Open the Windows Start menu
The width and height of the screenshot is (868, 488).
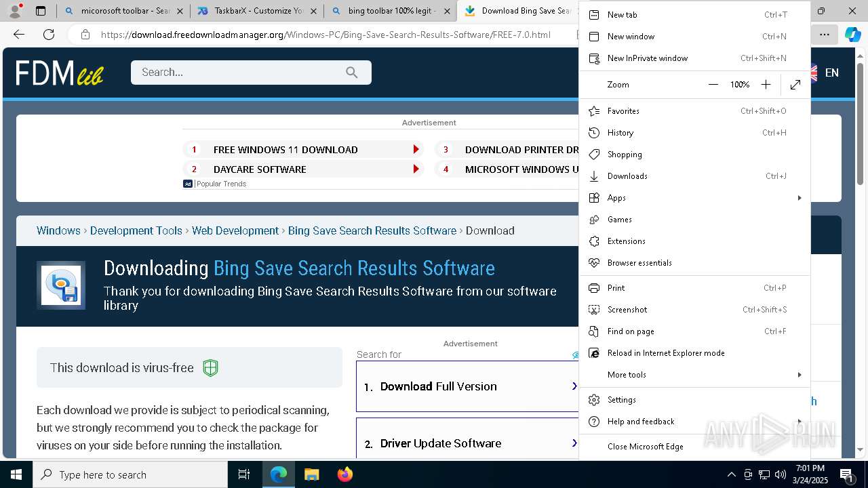coord(16,474)
